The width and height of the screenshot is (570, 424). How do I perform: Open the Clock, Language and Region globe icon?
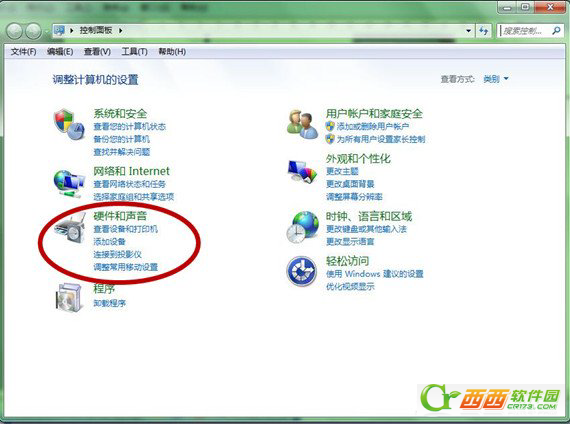(x=302, y=227)
